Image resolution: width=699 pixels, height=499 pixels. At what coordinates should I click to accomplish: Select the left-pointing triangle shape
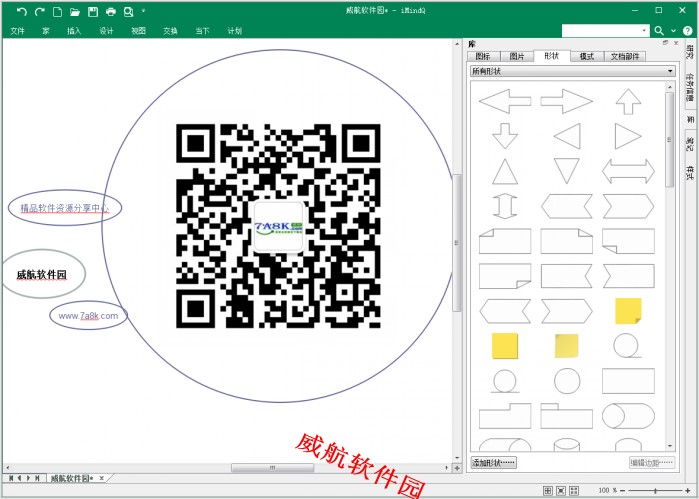click(567, 136)
